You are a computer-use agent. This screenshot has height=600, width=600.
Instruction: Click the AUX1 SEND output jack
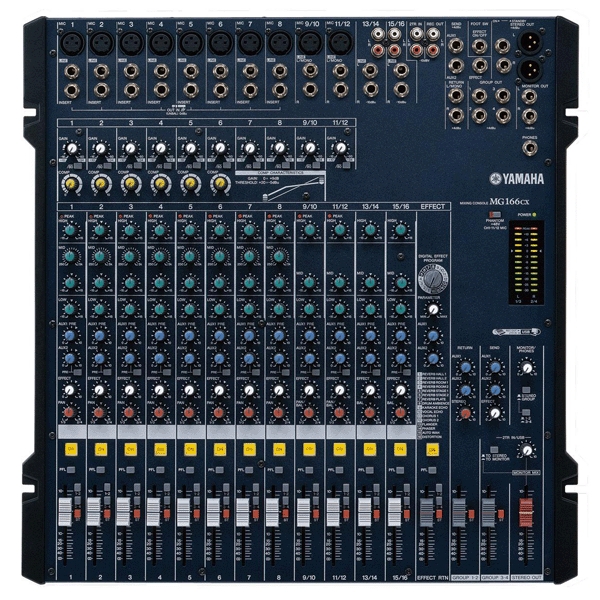click(x=456, y=46)
